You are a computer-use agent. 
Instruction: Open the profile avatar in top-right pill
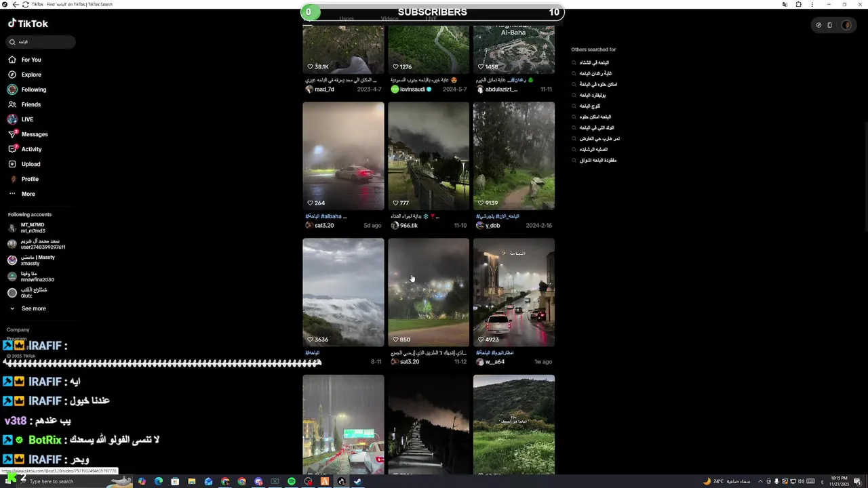coord(846,25)
